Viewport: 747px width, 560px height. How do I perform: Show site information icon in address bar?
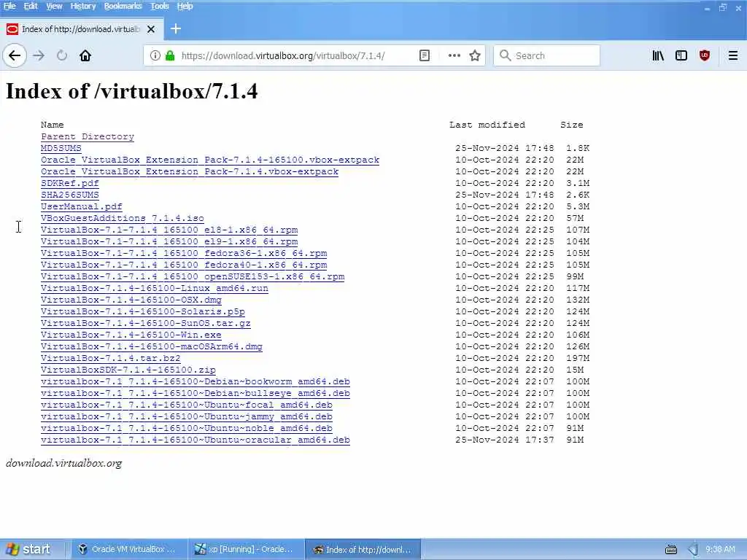tap(155, 55)
